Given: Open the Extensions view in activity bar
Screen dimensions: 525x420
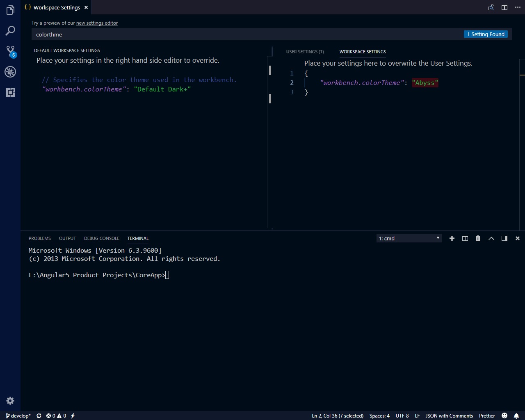Looking at the screenshot, I should point(10,93).
